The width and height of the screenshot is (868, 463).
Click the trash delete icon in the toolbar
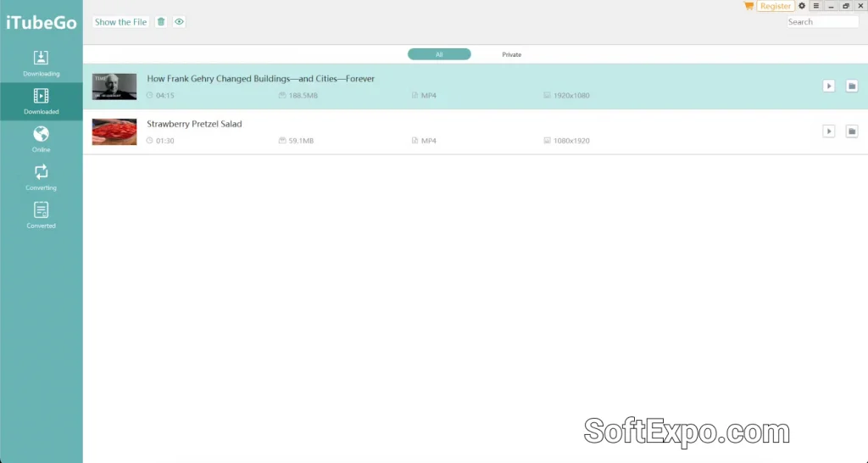coord(161,21)
